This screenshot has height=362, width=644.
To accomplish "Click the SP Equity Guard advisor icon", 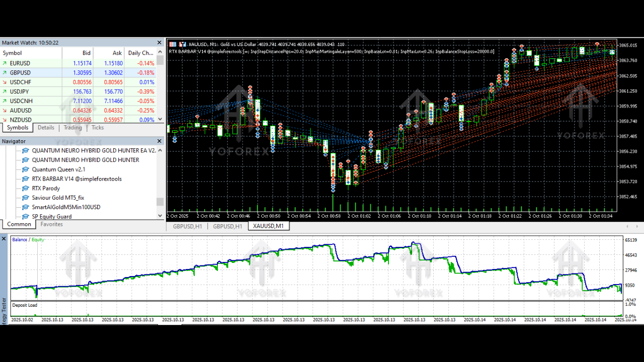I will [26, 217].
